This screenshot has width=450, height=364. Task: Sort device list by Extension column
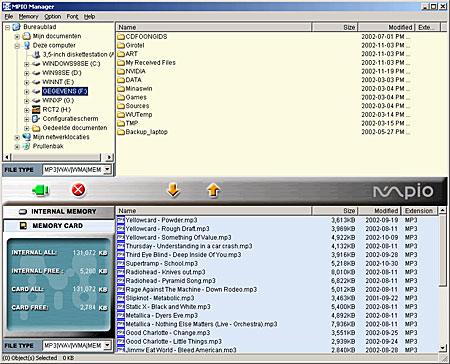click(419, 211)
